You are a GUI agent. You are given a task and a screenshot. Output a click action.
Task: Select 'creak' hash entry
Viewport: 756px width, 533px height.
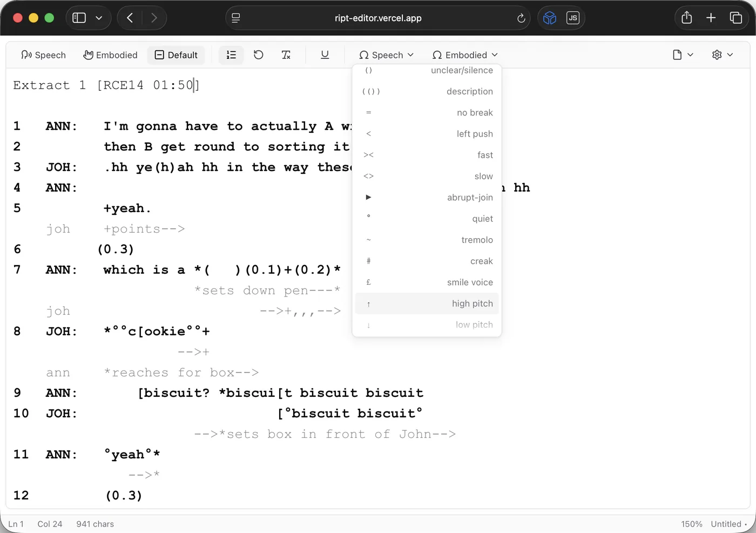[427, 261]
